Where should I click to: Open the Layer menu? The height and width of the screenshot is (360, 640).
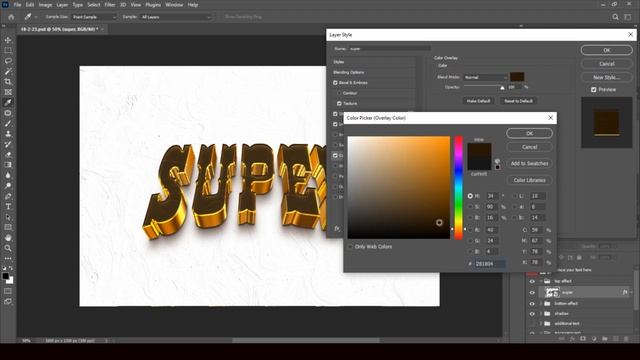pyautogui.click(x=62, y=5)
